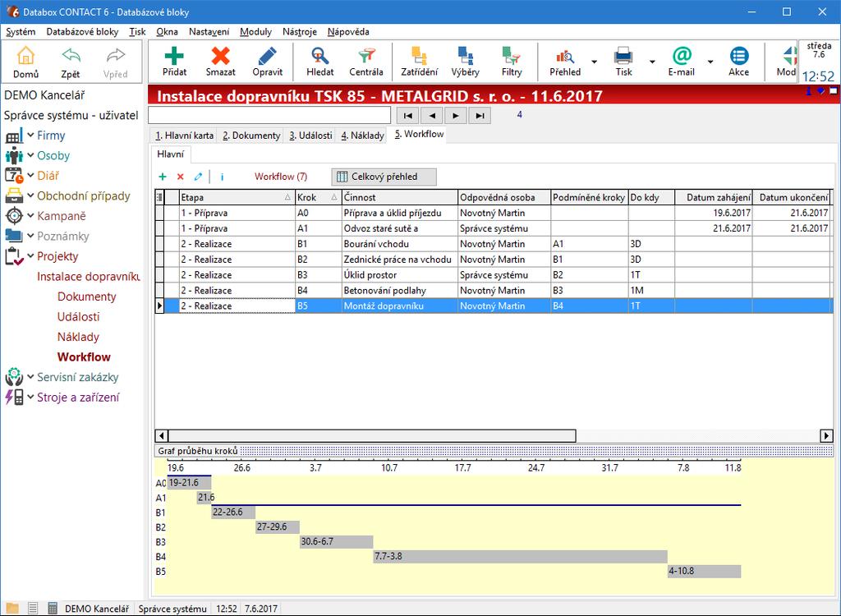Expand the Diář sidebar section
The height and width of the screenshot is (616, 841).
[30, 176]
